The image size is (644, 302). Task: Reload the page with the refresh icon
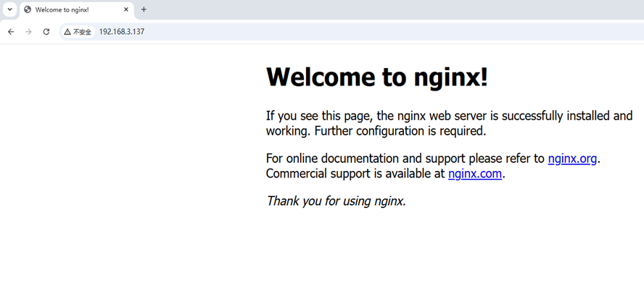(46, 32)
